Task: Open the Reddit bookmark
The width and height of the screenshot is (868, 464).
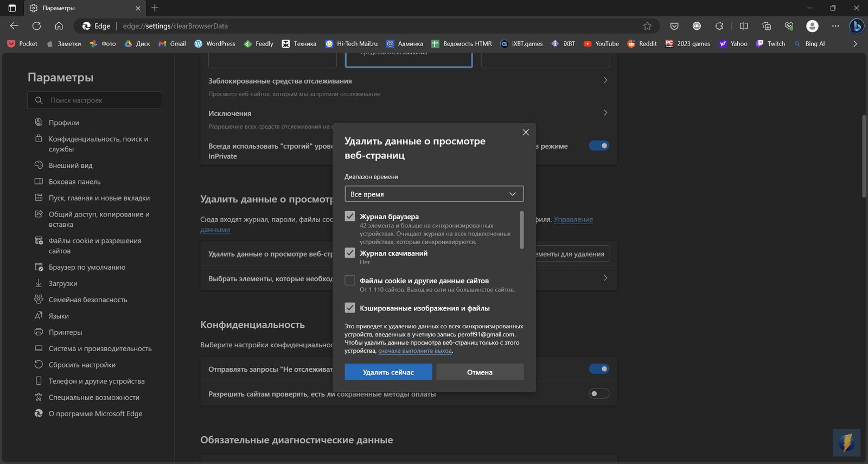Action: pyautogui.click(x=642, y=43)
